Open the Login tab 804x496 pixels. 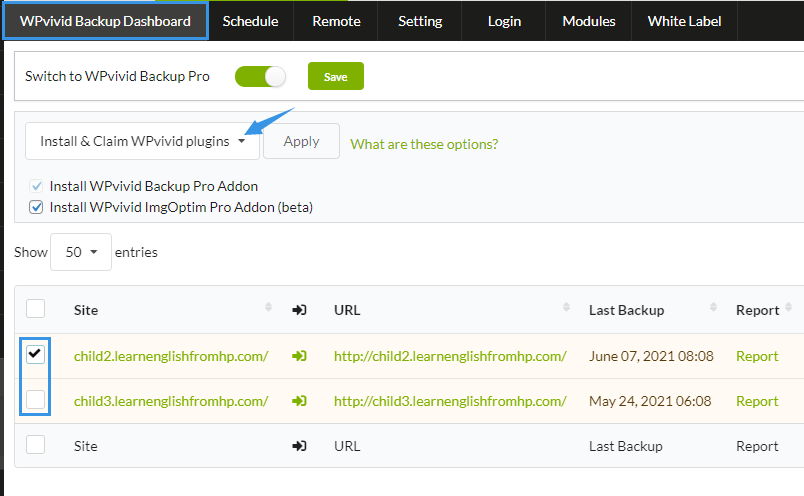click(x=504, y=21)
